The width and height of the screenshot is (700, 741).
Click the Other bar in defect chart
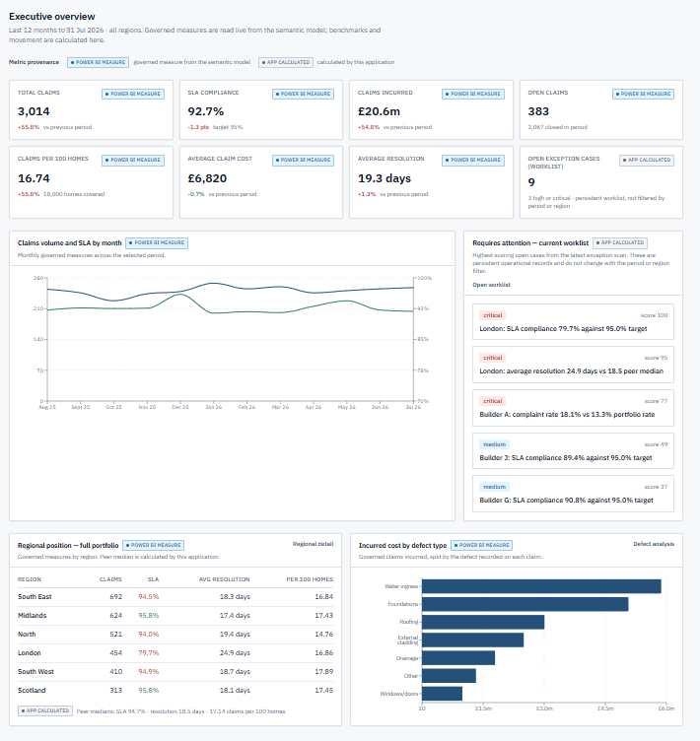(x=449, y=676)
